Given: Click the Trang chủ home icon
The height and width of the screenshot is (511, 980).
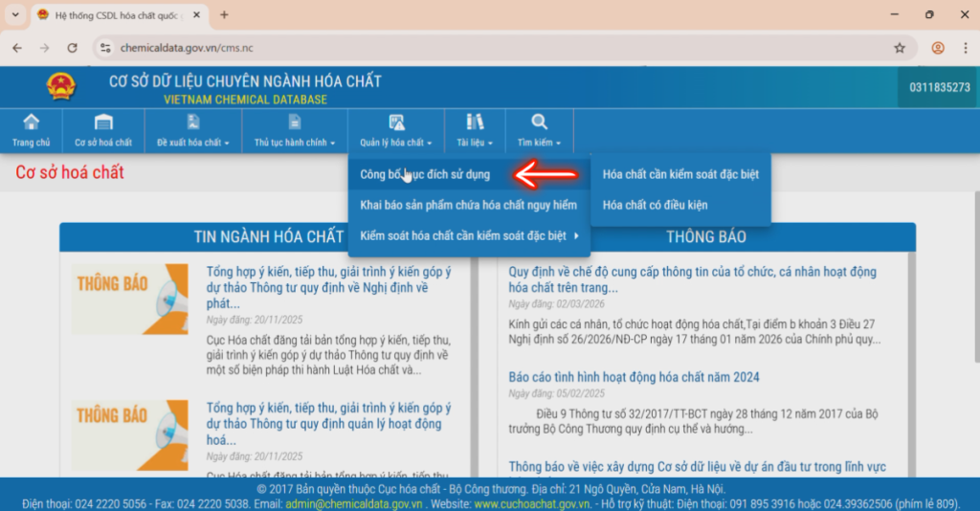Looking at the screenshot, I should (x=31, y=122).
